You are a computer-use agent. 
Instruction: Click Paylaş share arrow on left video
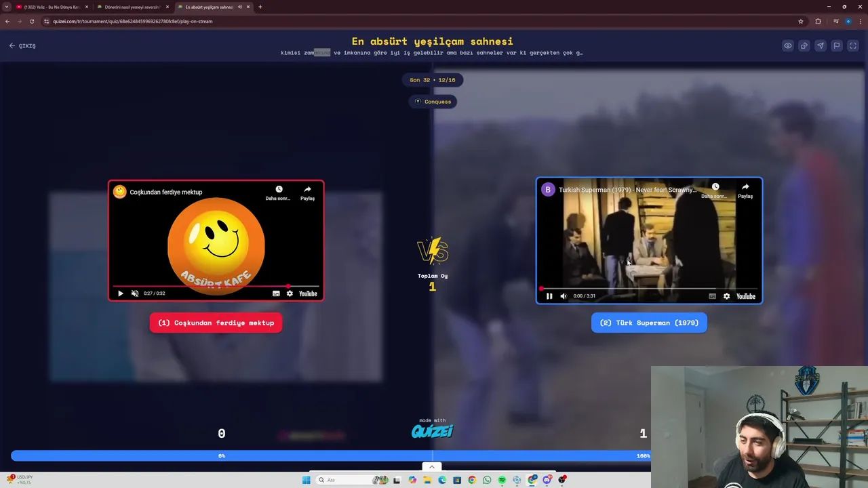pos(307,192)
